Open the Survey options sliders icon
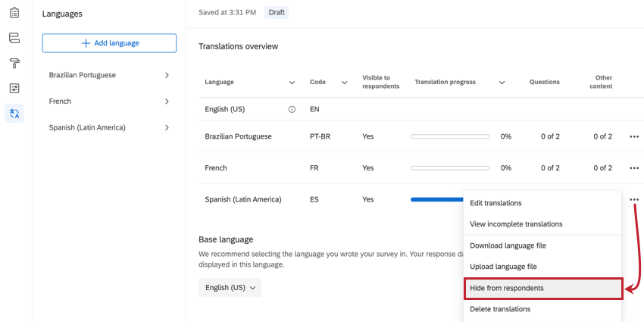 pyautogui.click(x=14, y=88)
